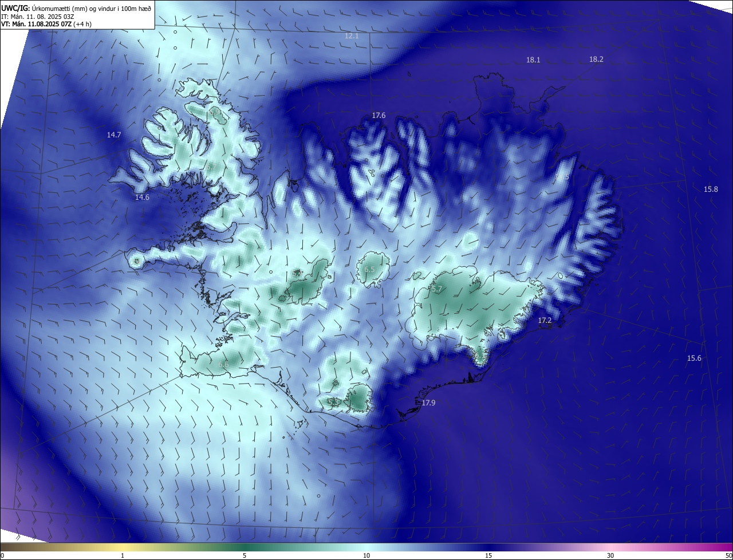The height and width of the screenshot is (560, 733).
Task: Click the 'VT: Mán. 11.08.2025 07Z' line
Action: tap(46, 24)
